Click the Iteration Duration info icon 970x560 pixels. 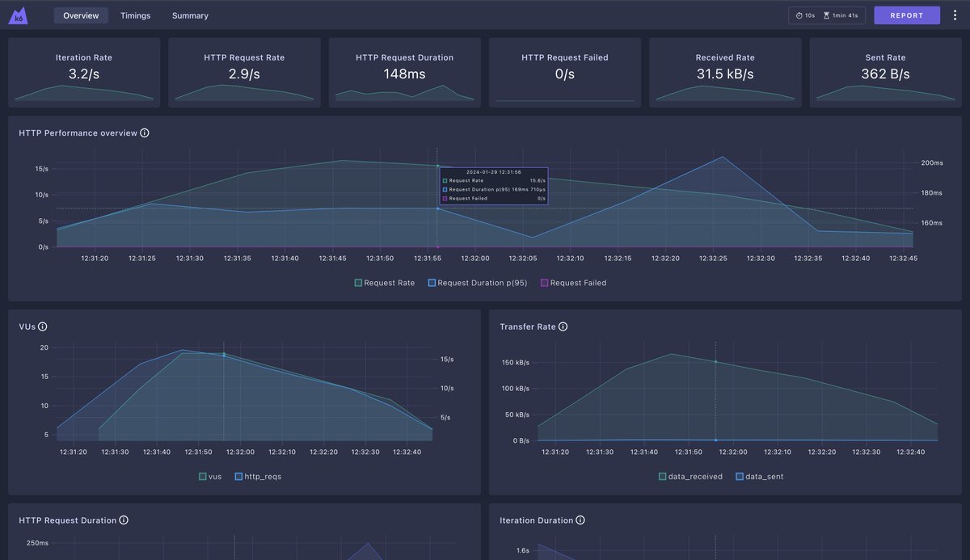tap(580, 521)
